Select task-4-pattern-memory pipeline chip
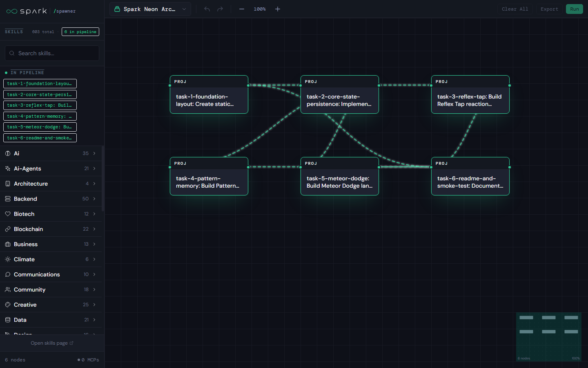 (40, 116)
